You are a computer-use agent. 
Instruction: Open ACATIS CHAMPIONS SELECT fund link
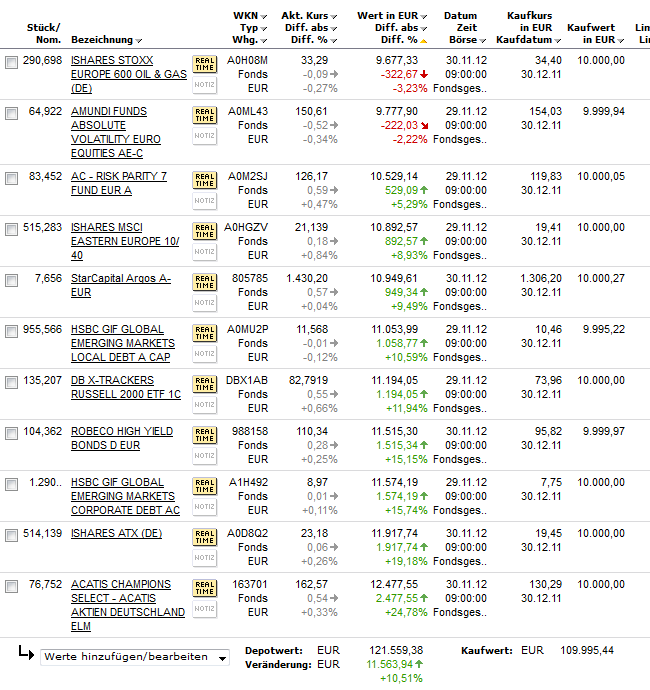coord(128,606)
